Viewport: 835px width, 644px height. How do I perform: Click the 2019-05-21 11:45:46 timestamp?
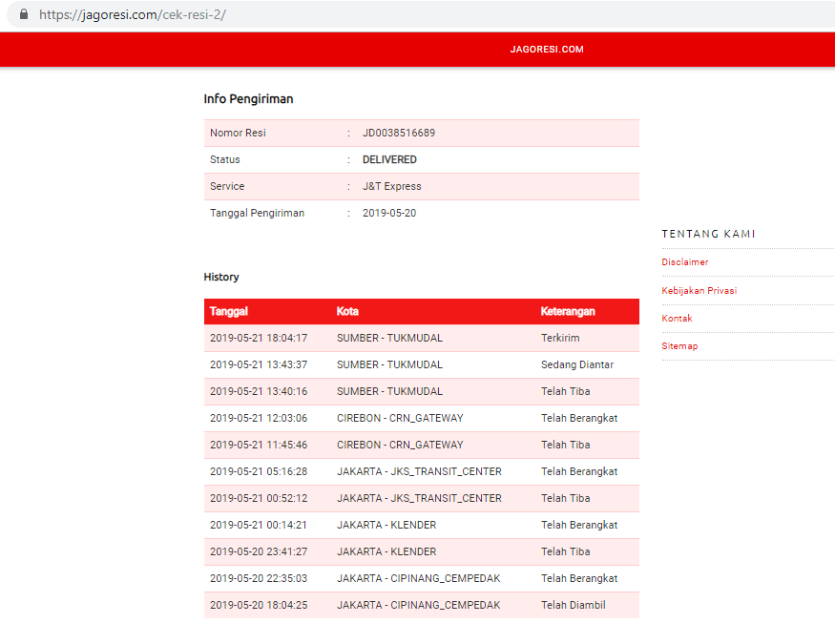coord(259,445)
